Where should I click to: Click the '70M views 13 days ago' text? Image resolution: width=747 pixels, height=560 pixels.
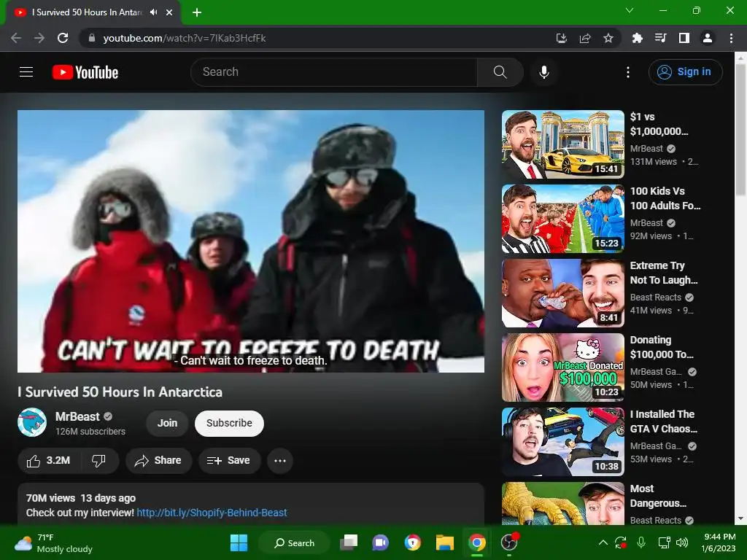coord(81,498)
